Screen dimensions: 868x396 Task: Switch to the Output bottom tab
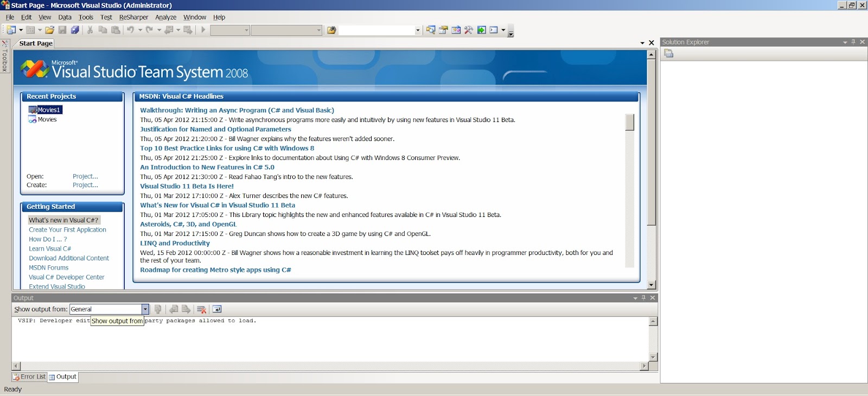[x=63, y=377]
